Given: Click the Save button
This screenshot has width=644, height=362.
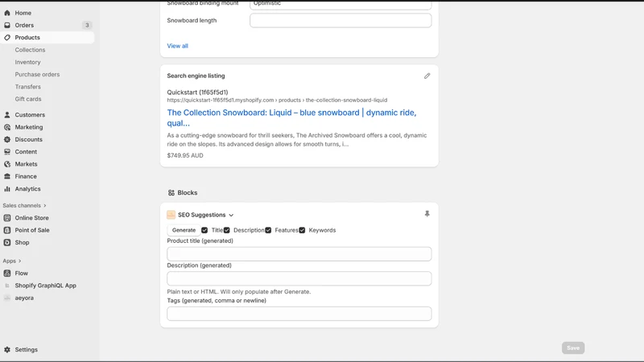Looking at the screenshot, I should coord(573,348).
